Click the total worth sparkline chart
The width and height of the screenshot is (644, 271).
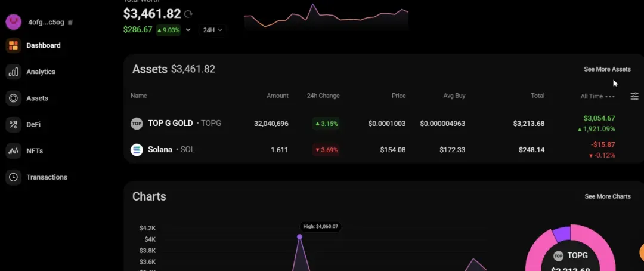click(327, 17)
